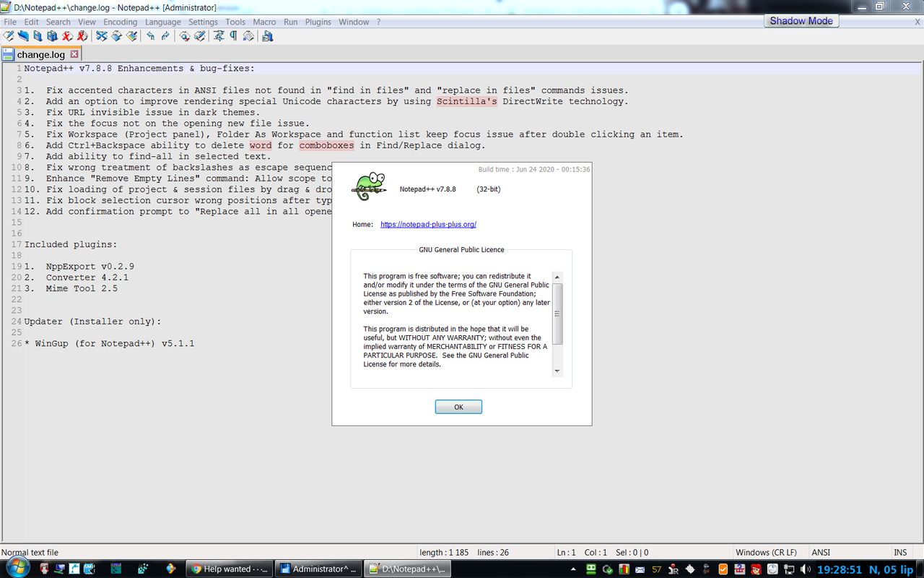Open the Window menu
924x578 pixels.
(x=354, y=22)
